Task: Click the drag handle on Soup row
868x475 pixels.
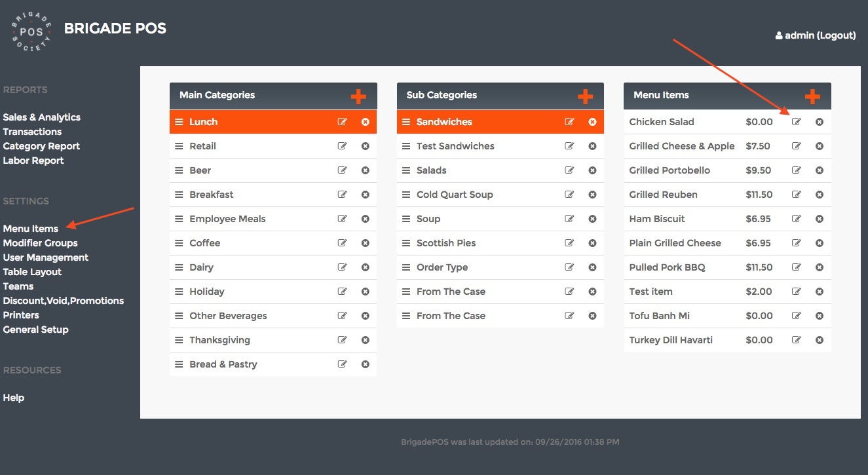Action: 406,219
